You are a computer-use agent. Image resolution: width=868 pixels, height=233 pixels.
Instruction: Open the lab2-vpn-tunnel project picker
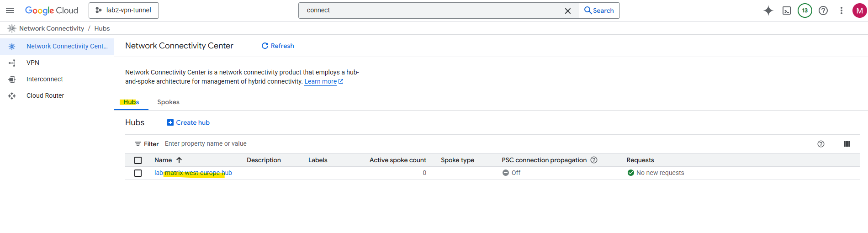click(124, 11)
